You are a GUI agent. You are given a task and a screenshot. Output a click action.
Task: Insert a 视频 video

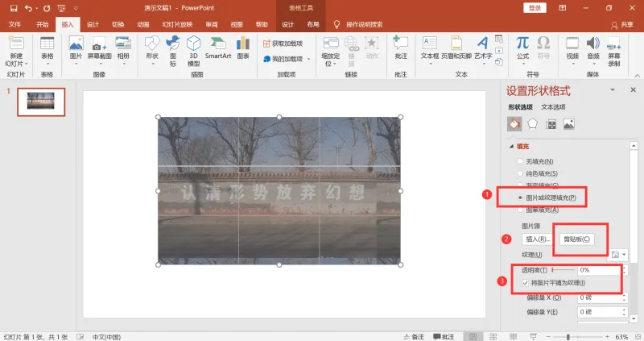pyautogui.click(x=572, y=52)
